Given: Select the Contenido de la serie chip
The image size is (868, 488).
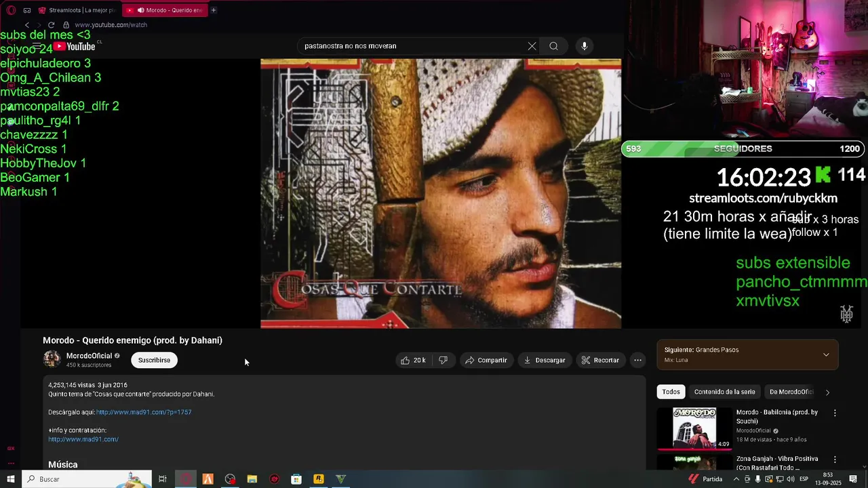Looking at the screenshot, I should pos(724,392).
